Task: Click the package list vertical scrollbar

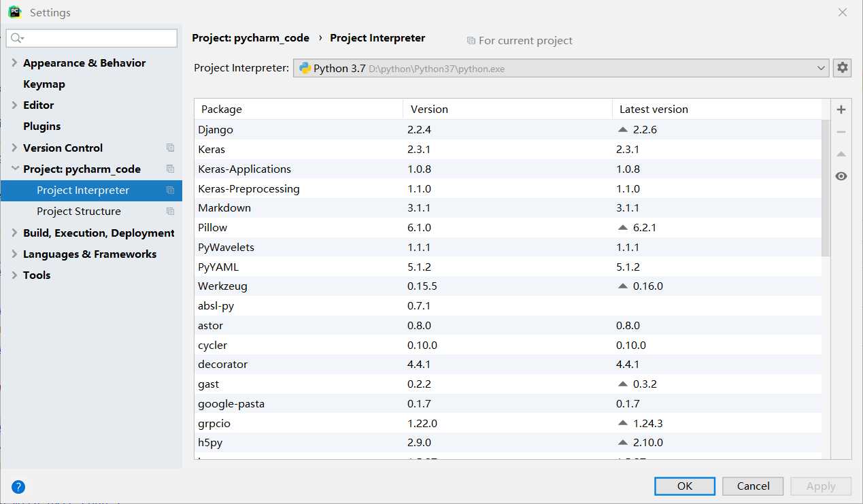Action: click(x=826, y=188)
